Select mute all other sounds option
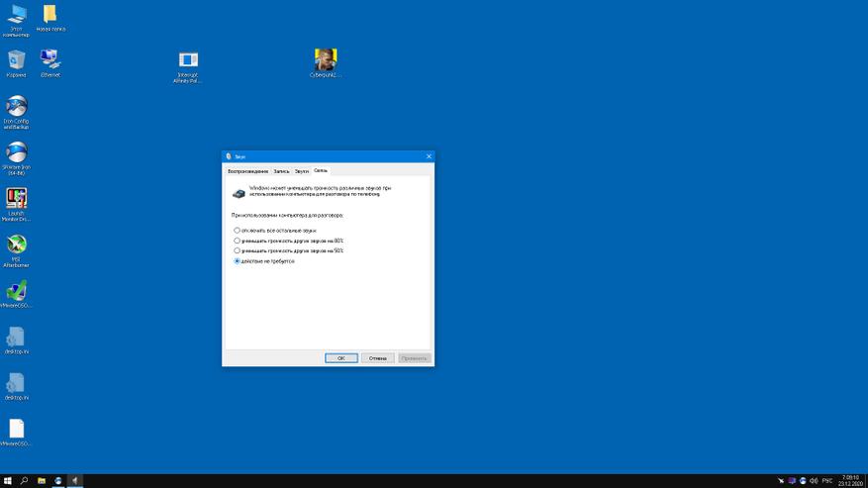This screenshot has width=868, height=488. click(238, 231)
